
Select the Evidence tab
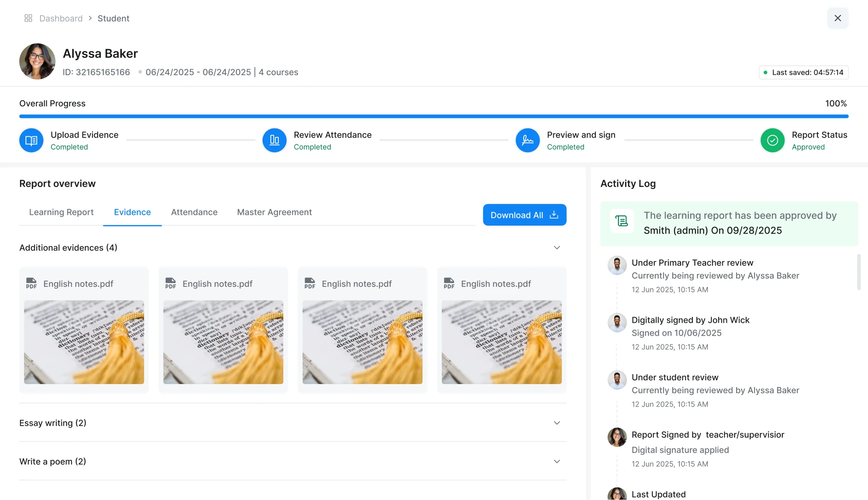tap(132, 212)
